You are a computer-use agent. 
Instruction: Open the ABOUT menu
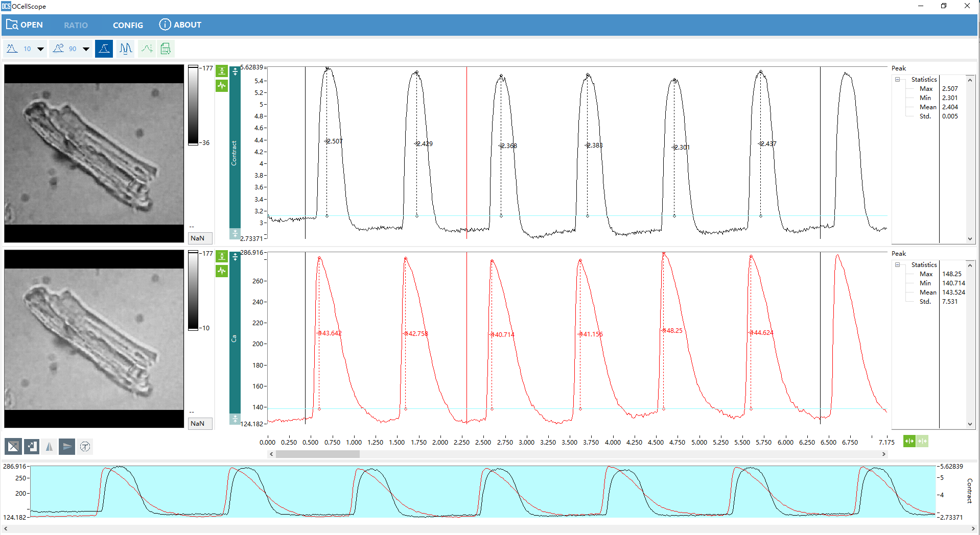(180, 25)
